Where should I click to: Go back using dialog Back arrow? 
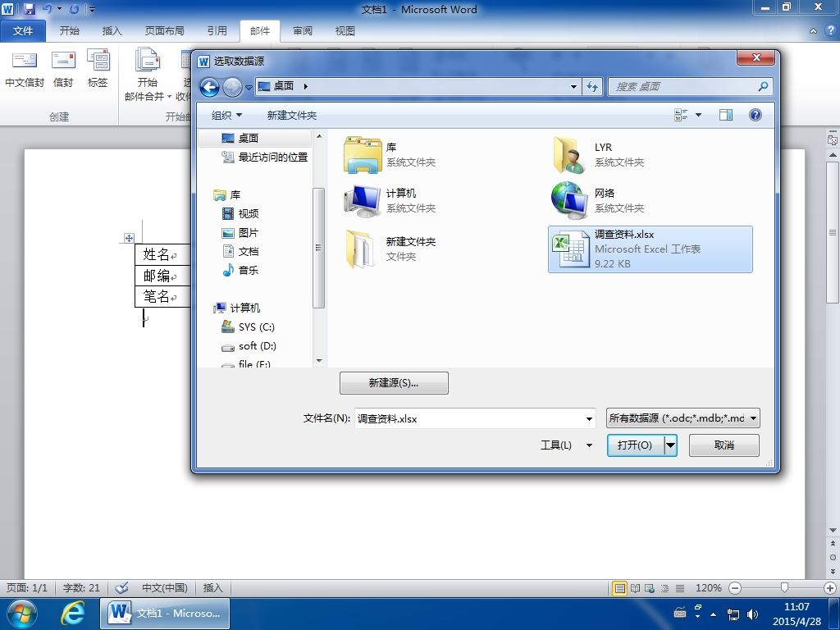(x=209, y=87)
